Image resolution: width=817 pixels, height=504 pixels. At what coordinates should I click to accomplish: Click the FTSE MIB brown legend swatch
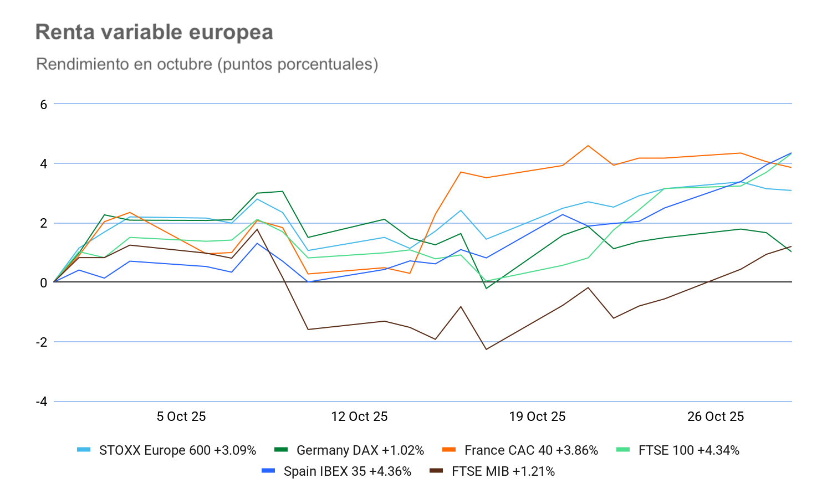pos(436,471)
